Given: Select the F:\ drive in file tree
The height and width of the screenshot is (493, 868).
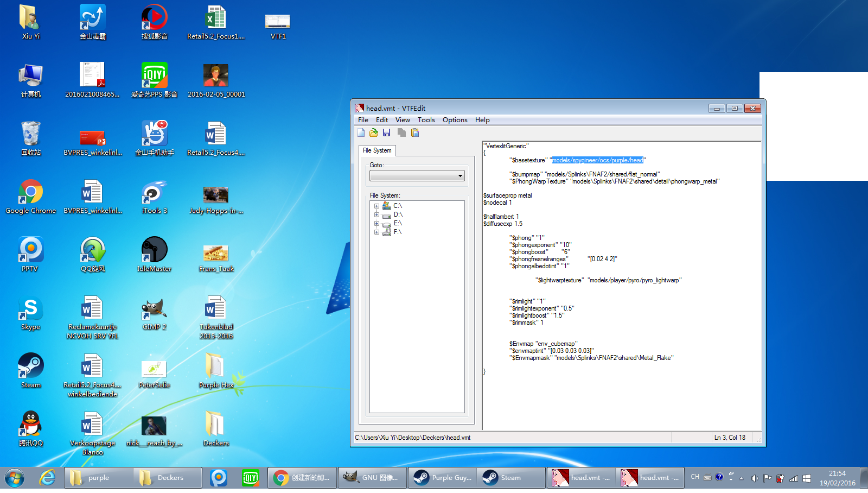Looking at the screenshot, I should pos(398,232).
